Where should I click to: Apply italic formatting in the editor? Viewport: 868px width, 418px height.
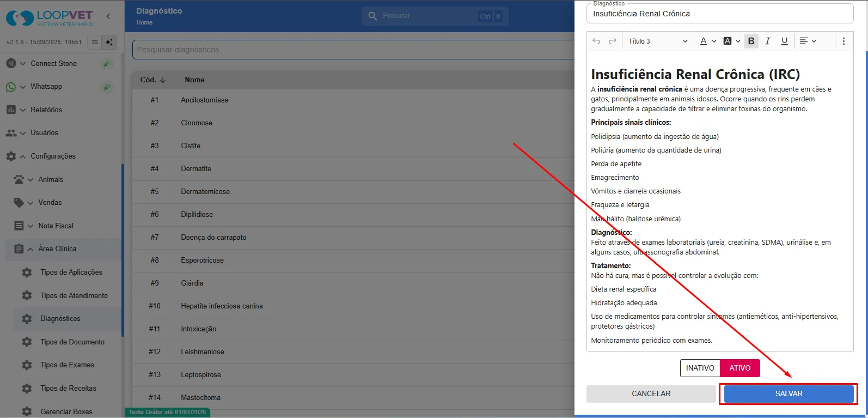(768, 41)
